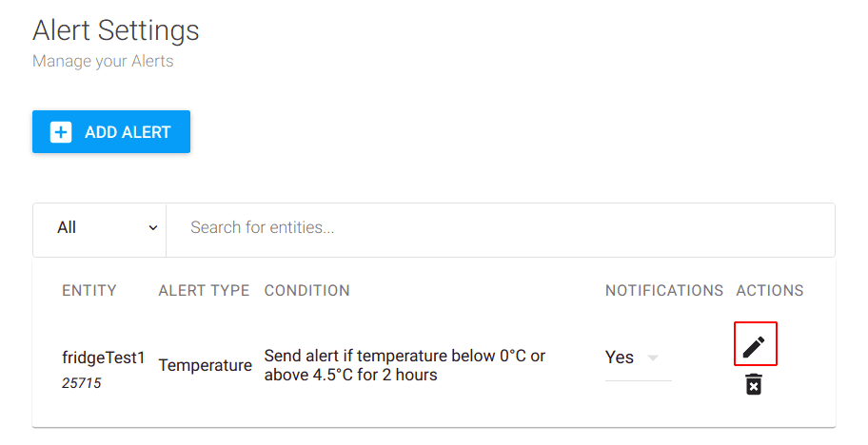Expand the Notifications "Yes" dropdown
This screenshot has width=868, height=445.
pyautogui.click(x=638, y=358)
